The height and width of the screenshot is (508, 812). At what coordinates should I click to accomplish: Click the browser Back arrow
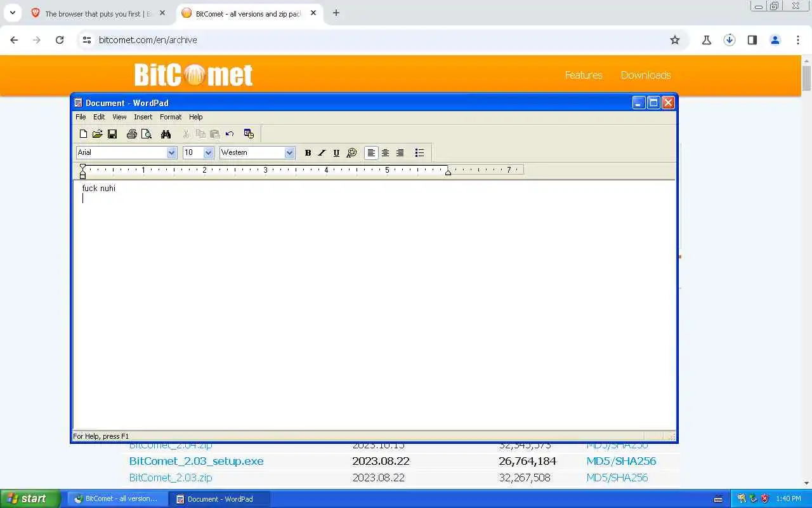click(x=14, y=39)
